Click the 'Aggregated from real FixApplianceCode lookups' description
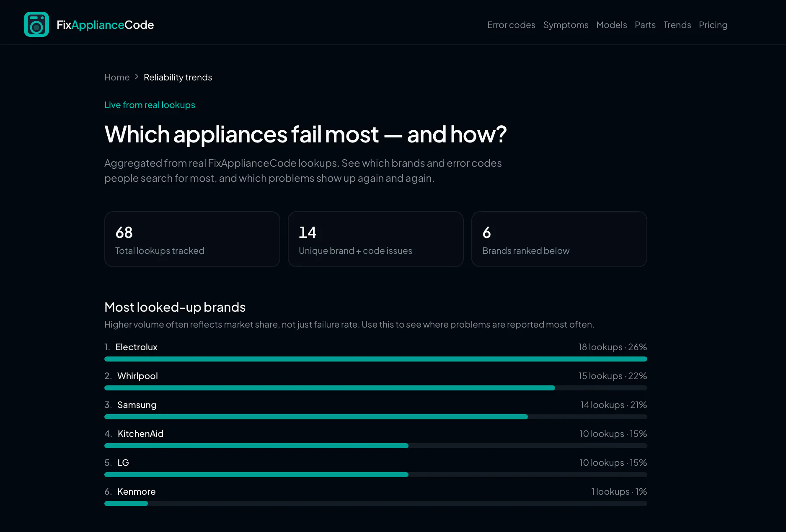 click(303, 170)
